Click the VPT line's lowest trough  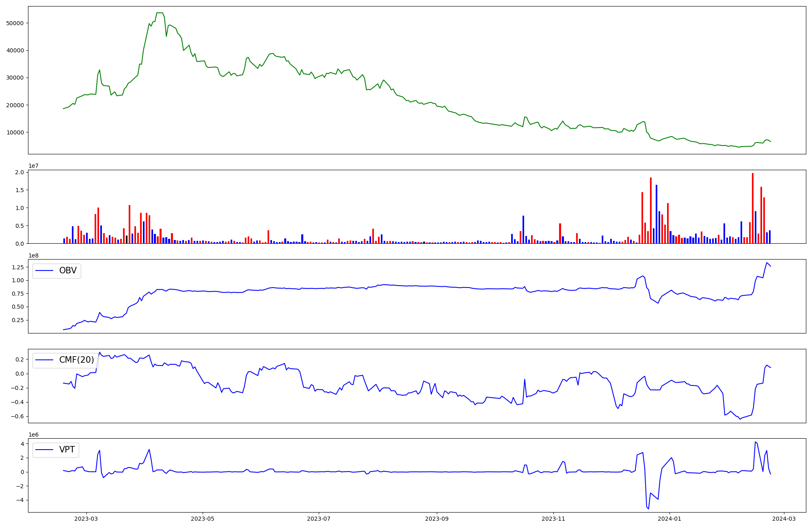point(648,509)
